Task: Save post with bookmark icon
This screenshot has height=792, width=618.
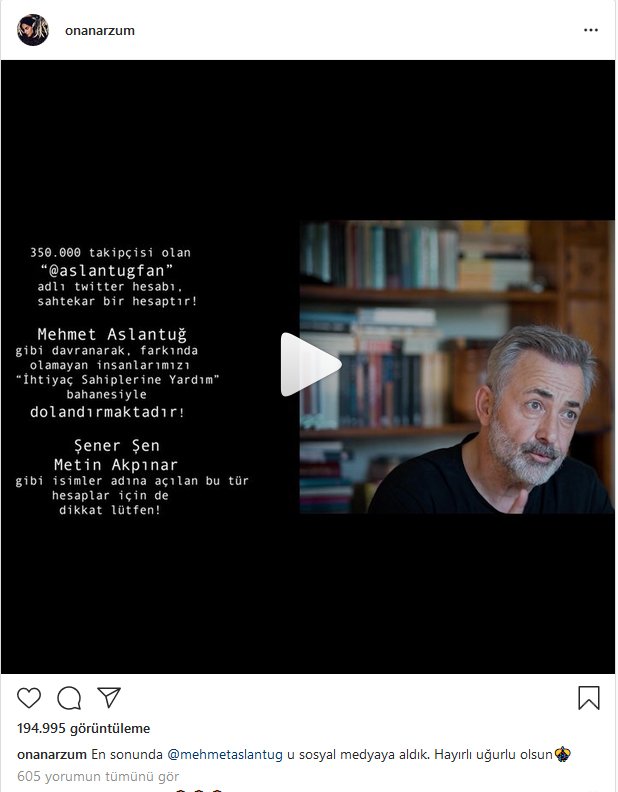Action: [589, 698]
